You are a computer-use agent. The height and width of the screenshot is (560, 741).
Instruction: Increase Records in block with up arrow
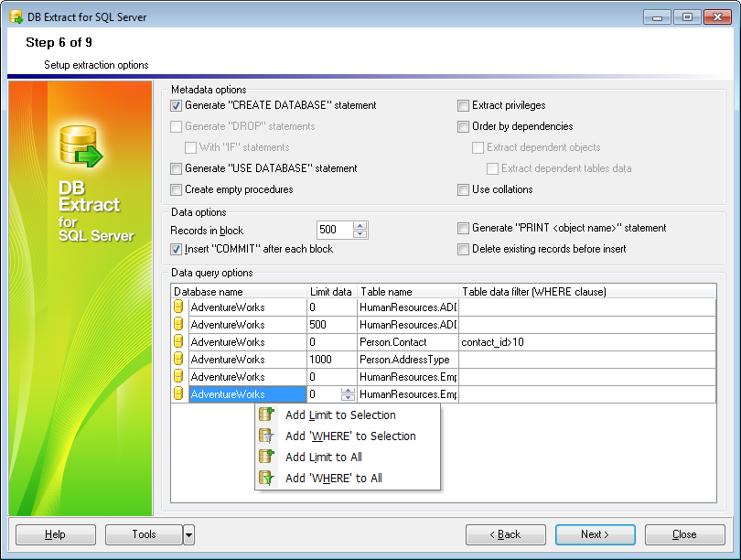[x=360, y=226]
